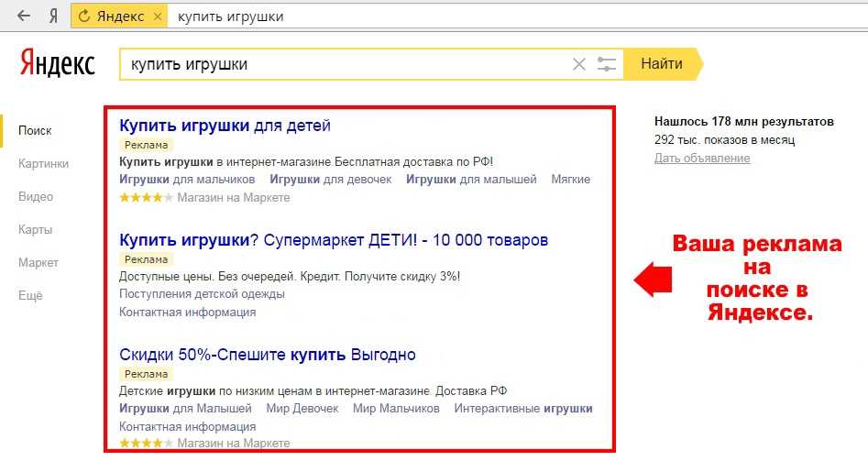868x461 pixels.
Task: Reload page via icon in Яндекс tab
Action: tap(84, 16)
